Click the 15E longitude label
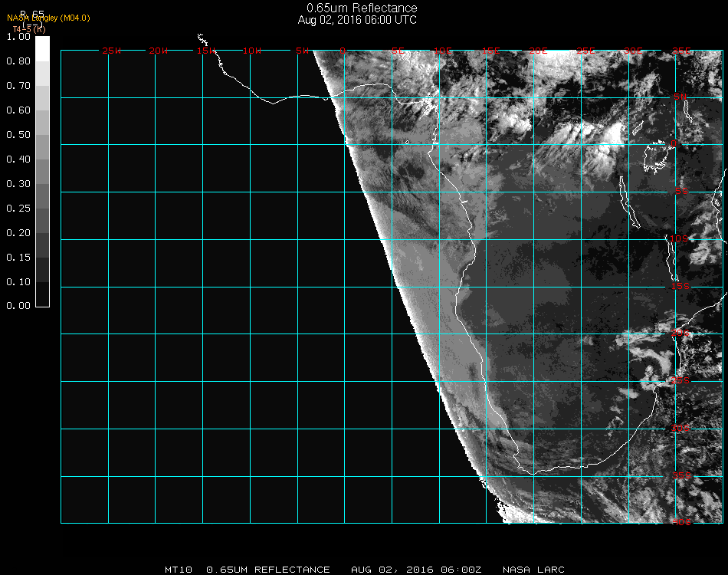The height and width of the screenshot is (575, 728). (x=490, y=51)
